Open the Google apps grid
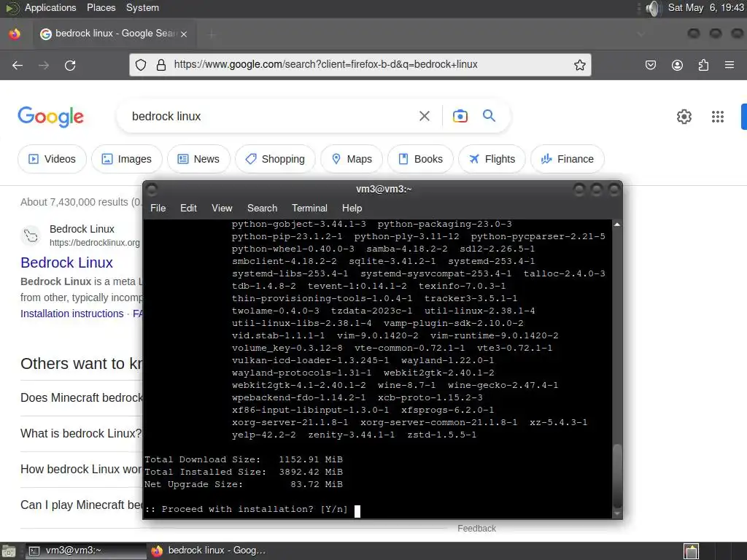The image size is (747, 560). pos(718,117)
